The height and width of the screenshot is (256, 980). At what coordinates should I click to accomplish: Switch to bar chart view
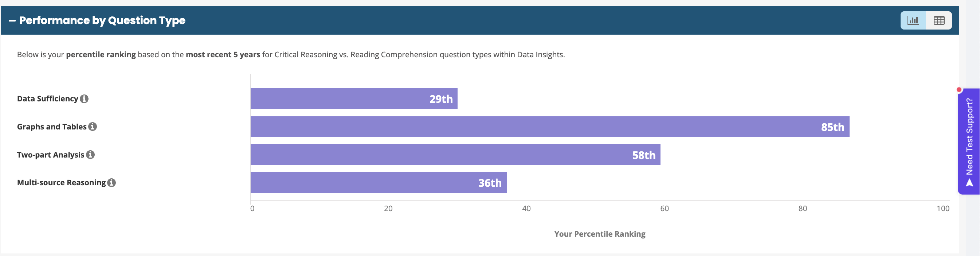click(913, 20)
